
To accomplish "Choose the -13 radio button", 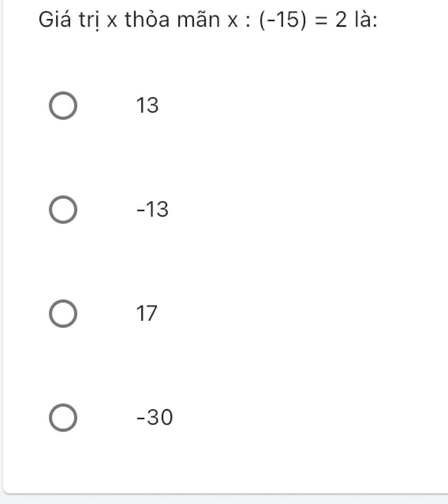I will 63,209.
